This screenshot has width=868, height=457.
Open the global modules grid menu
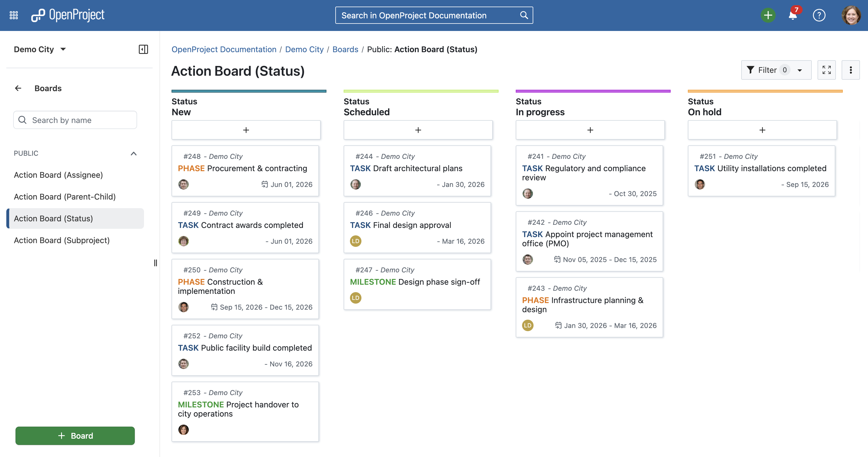(x=14, y=15)
